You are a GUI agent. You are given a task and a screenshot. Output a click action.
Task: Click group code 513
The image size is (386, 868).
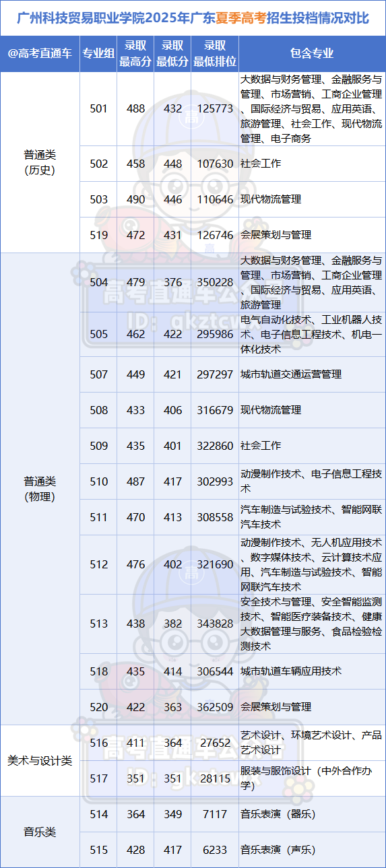98,624
